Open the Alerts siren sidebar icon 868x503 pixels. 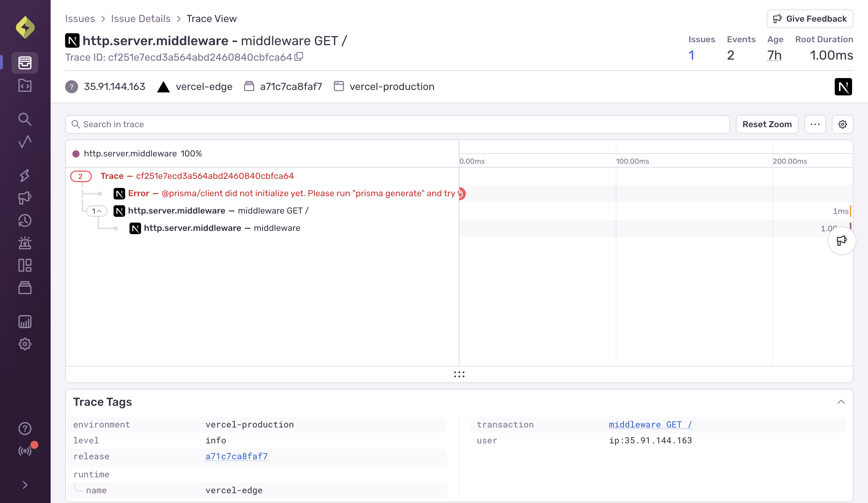click(x=25, y=243)
